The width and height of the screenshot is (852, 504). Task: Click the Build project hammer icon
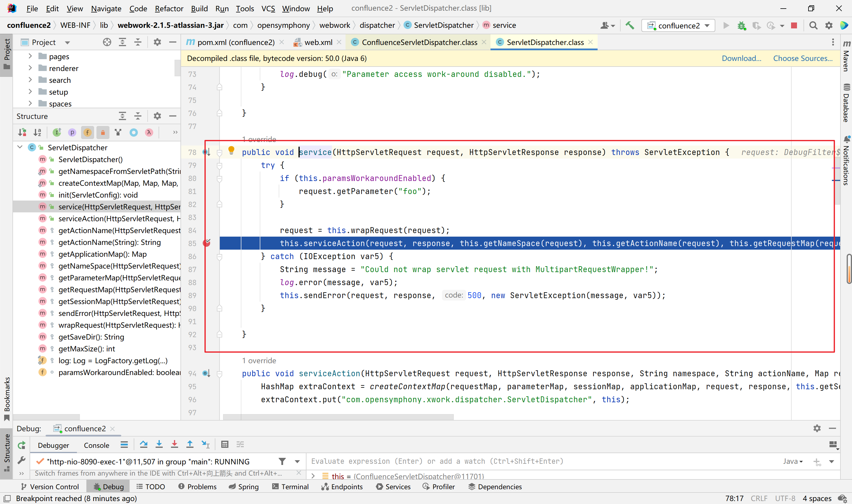[x=630, y=25]
